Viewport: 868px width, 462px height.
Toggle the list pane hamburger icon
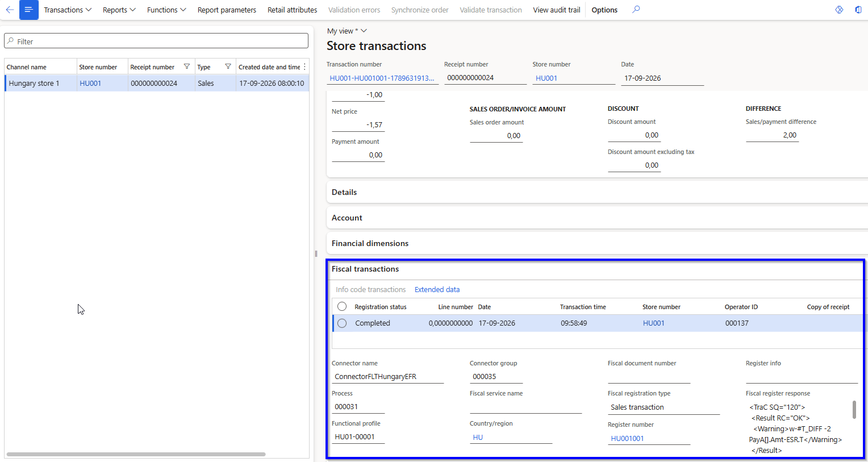(x=28, y=10)
